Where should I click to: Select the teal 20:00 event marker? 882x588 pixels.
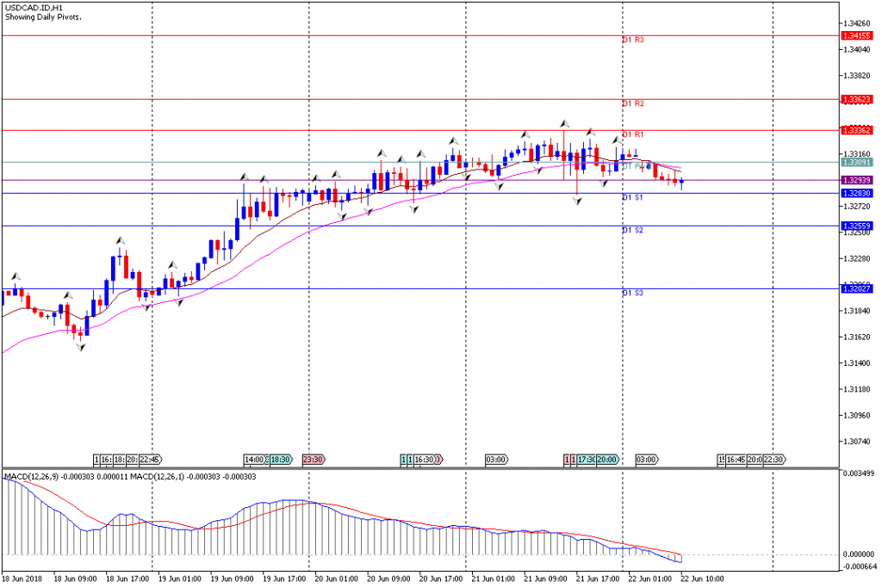[607, 460]
